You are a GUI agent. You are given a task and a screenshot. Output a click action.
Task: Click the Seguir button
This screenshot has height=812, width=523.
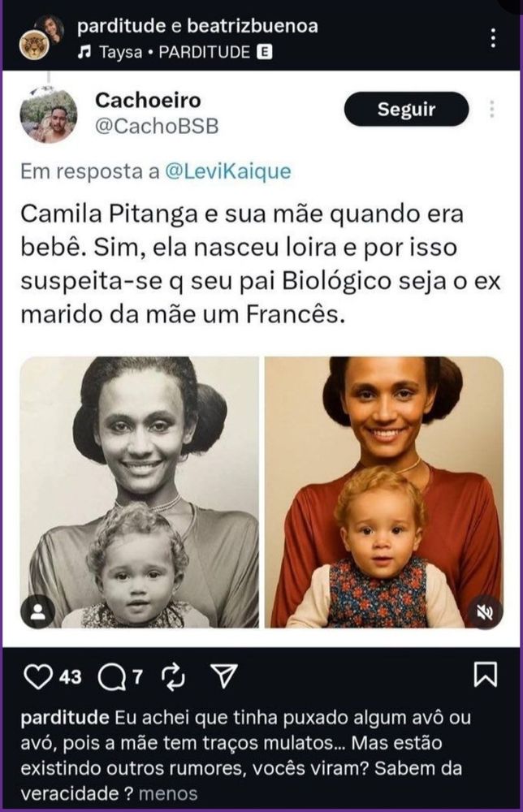tap(407, 110)
